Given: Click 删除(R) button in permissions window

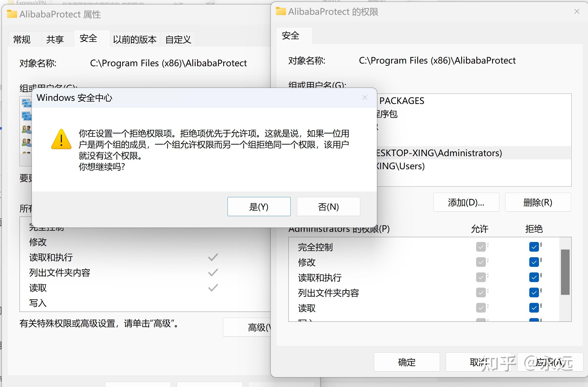Looking at the screenshot, I should 538,202.
